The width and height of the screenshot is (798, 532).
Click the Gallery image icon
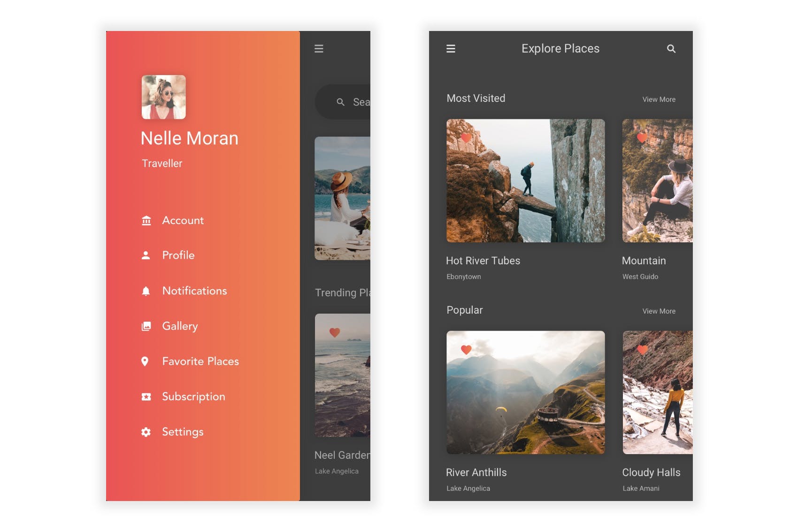(146, 326)
